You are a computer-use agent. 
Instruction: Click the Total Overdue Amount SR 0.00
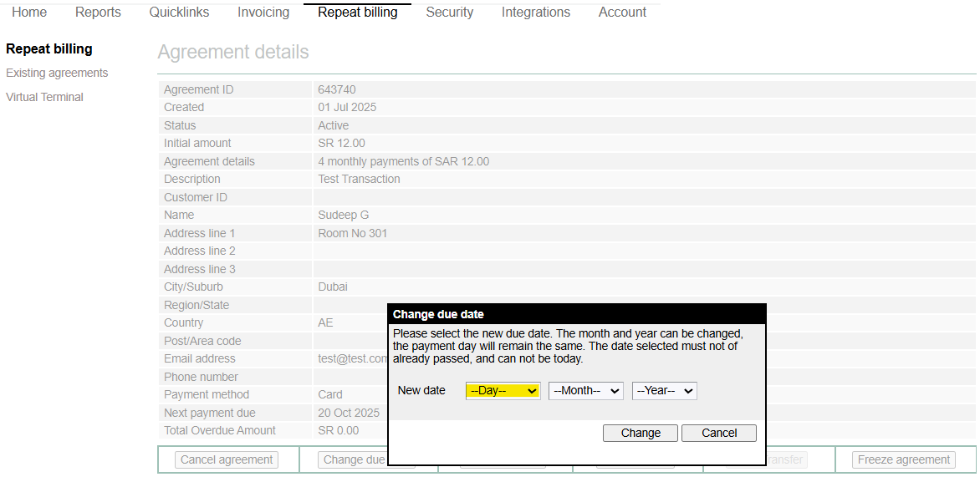[338, 430]
